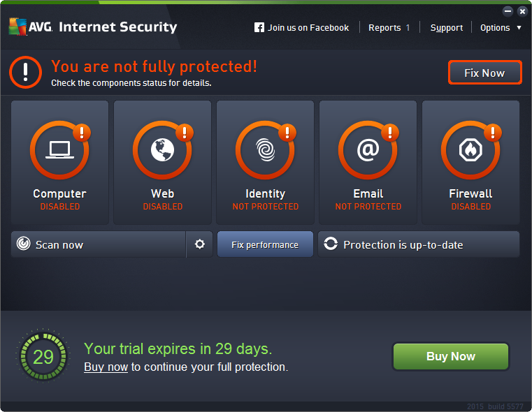This screenshot has height=412, width=532.
Task: Open the Reports menu
Action: (389, 28)
